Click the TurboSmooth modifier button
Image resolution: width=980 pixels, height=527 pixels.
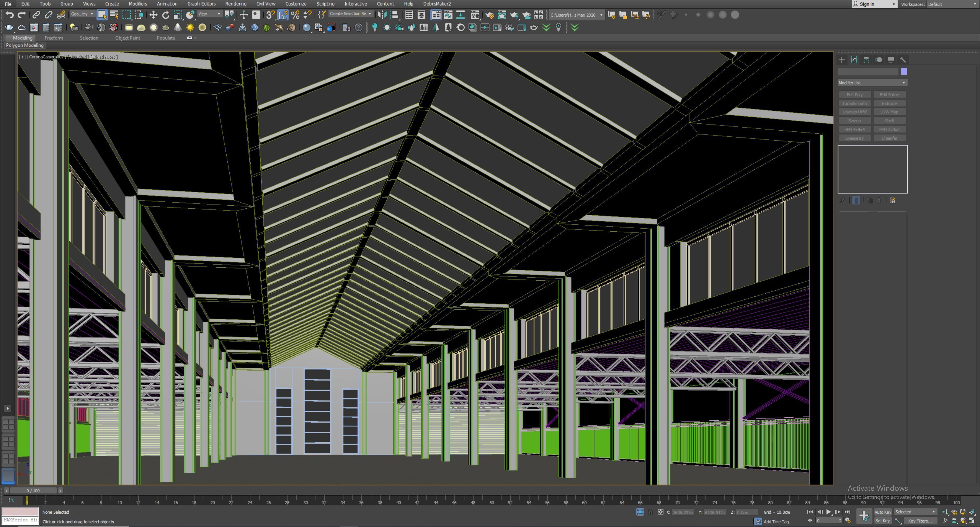854,103
